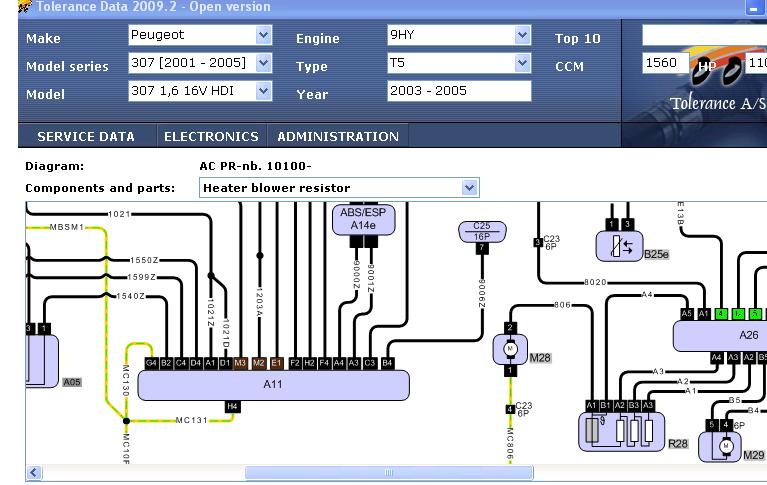Click the empty Top 10 field

point(704,35)
